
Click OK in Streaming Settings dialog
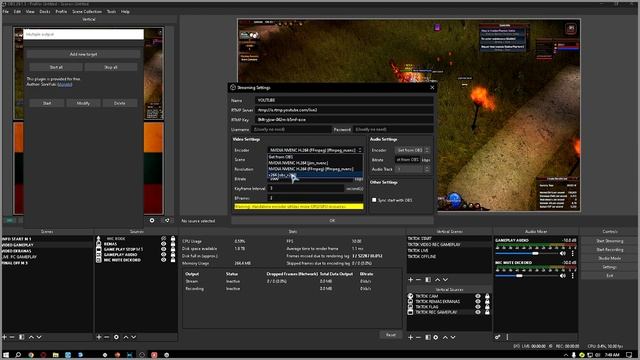click(x=332, y=220)
